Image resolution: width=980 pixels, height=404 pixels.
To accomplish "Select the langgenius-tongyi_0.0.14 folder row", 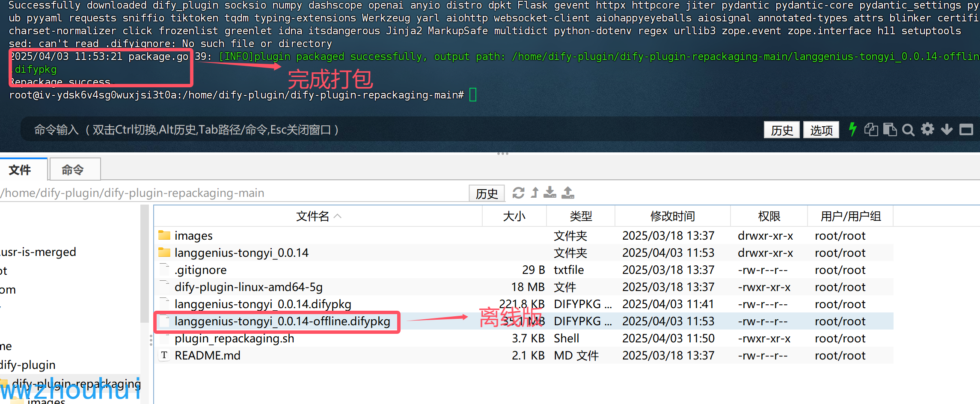I will coord(242,253).
